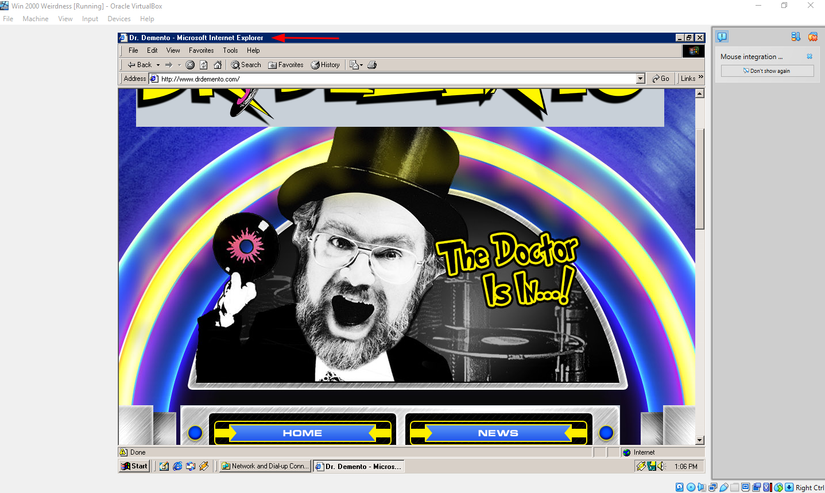This screenshot has height=493, width=825.
Task: Expand the Mouse integration notification text
Action: (x=751, y=57)
